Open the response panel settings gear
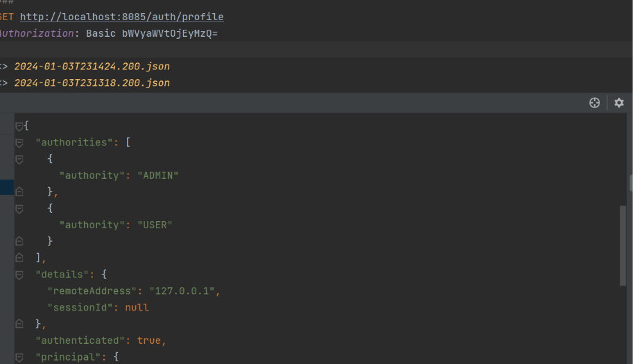Viewport: 634px width, 364px height. pyautogui.click(x=619, y=103)
